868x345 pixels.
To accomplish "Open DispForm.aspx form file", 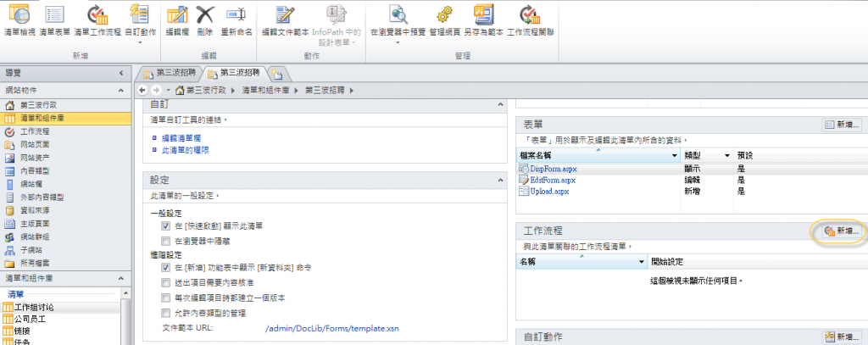I will 554,169.
